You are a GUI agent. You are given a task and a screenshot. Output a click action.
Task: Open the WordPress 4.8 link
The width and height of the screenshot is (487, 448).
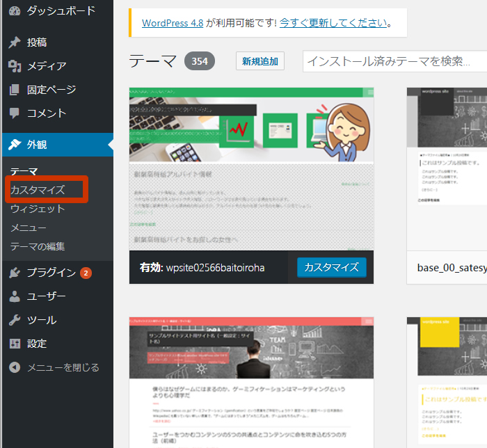(173, 23)
